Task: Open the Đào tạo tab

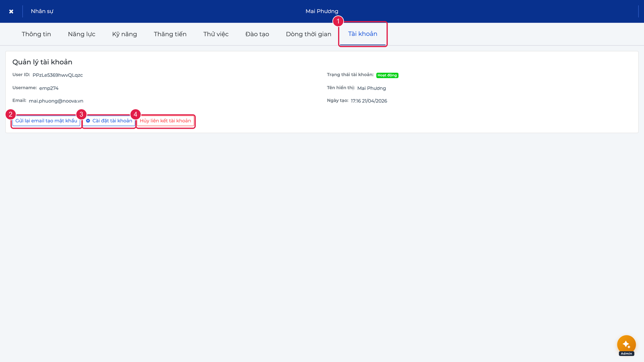Action: pos(257,34)
